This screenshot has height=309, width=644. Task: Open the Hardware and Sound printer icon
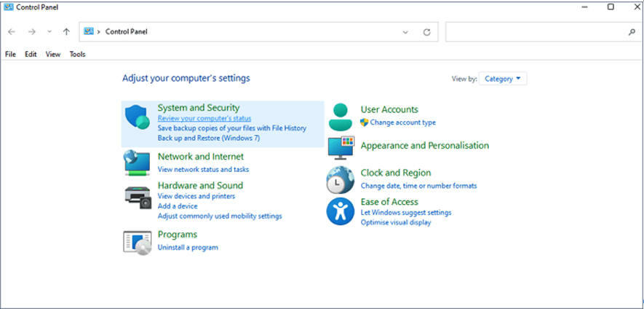pos(138,197)
